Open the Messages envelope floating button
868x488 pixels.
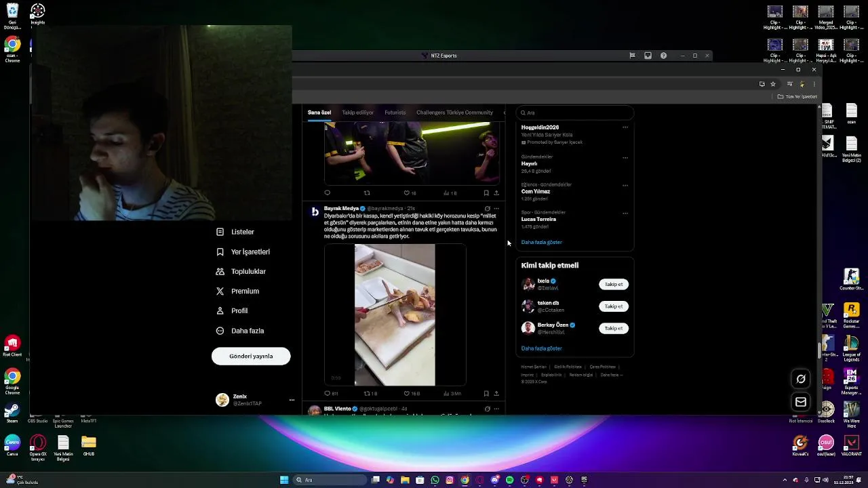coord(801,402)
